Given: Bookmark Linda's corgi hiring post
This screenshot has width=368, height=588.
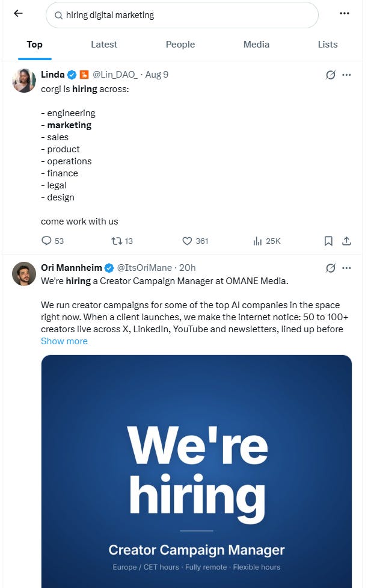Looking at the screenshot, I should 328,241.
